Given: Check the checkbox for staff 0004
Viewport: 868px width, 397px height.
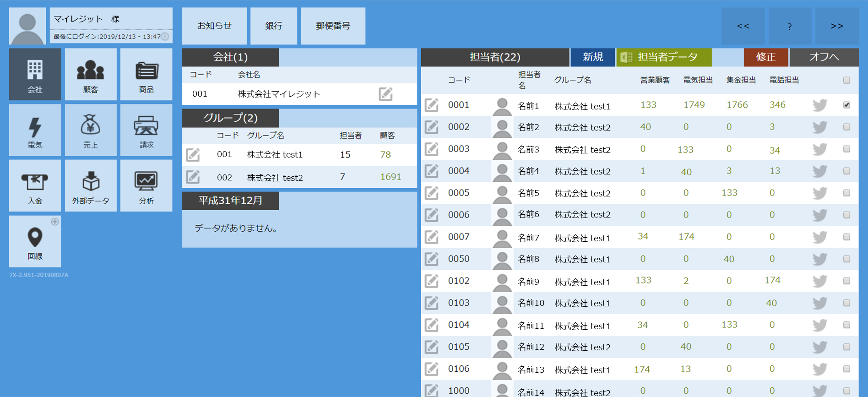Looking at the screenshot, I should [846, 171].
